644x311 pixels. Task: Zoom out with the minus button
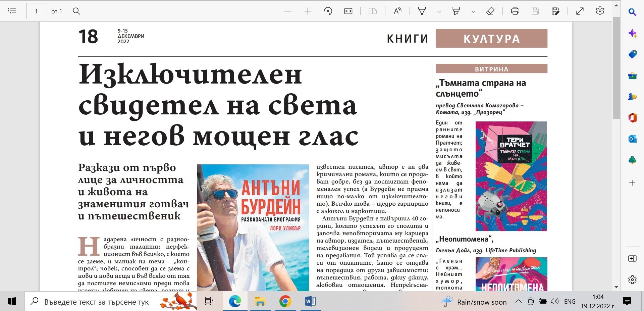[288, 11]
